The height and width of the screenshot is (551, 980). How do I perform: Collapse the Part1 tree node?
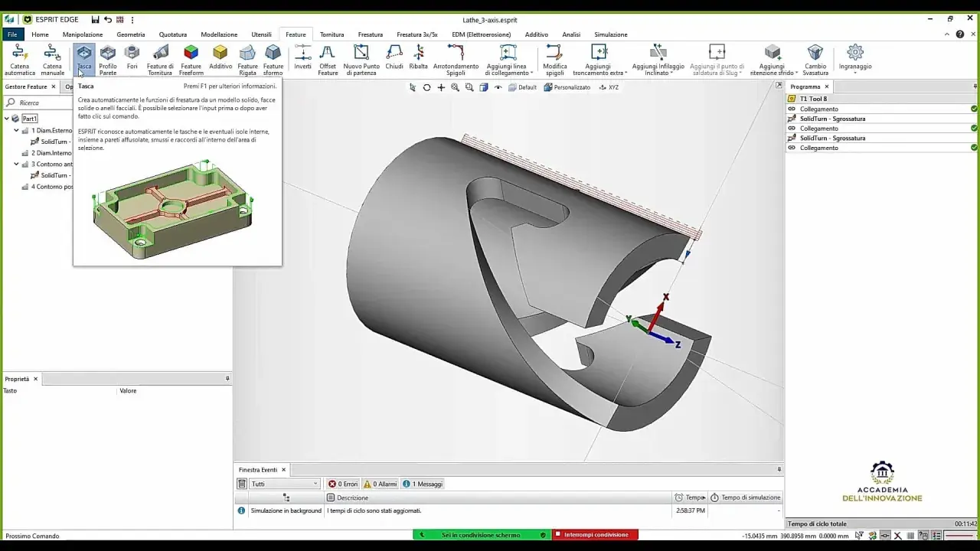pos(7,119)
